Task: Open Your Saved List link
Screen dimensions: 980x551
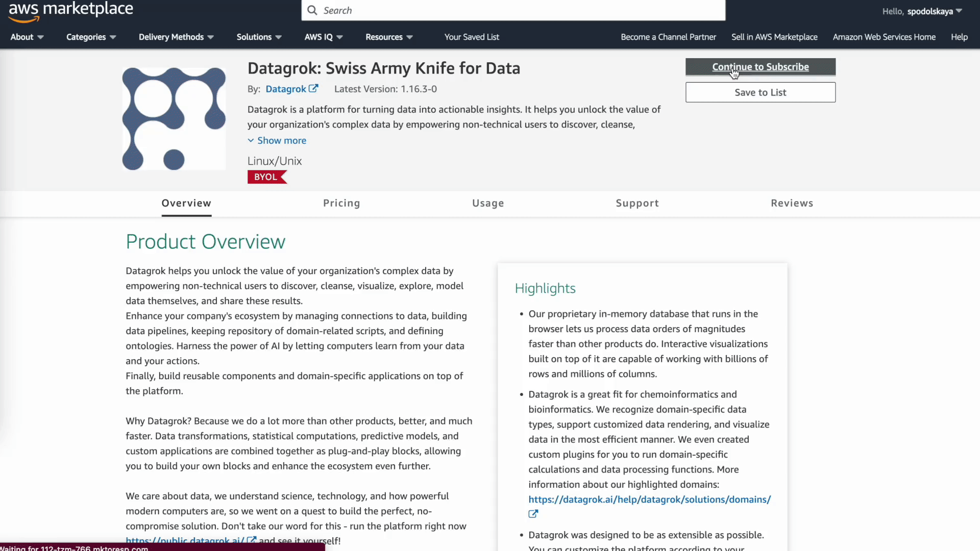Action: [x=472, y=37]
